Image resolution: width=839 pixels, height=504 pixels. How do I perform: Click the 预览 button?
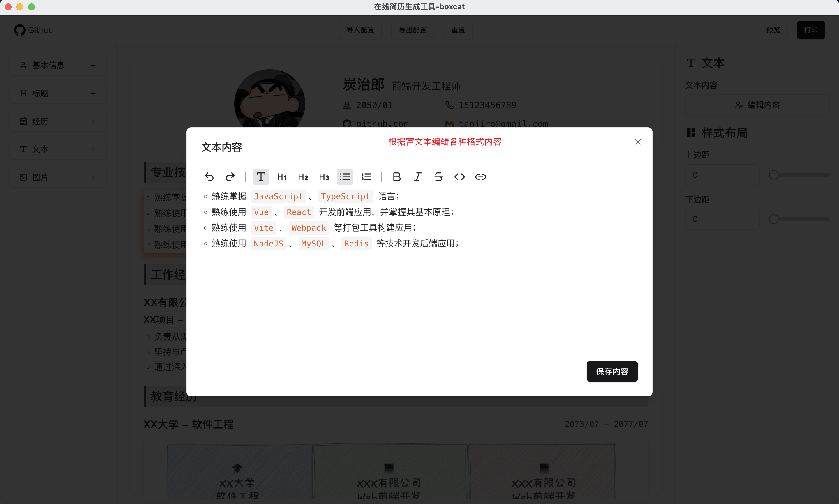pyautogui.click(x=773, y=30)
